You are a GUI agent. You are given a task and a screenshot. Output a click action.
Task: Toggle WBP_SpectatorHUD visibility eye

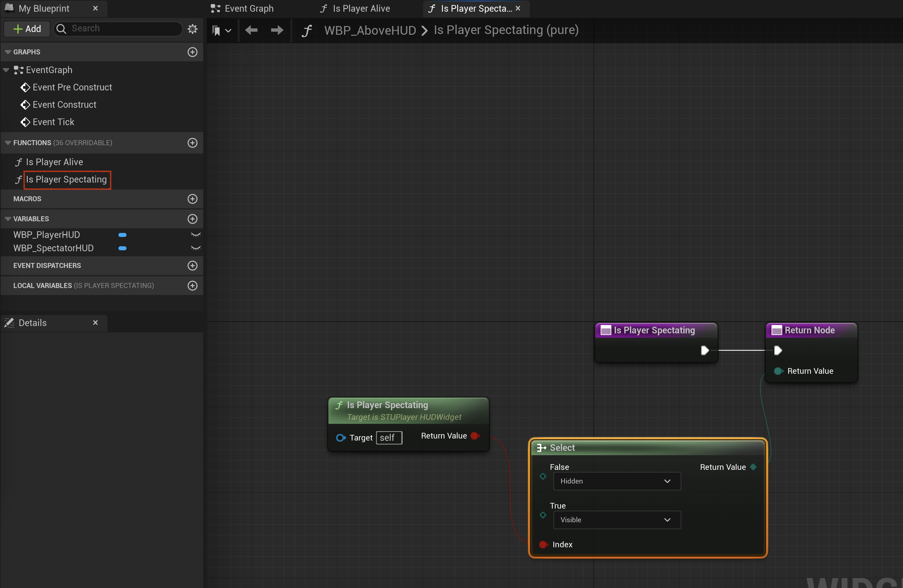tap(196, 248)
